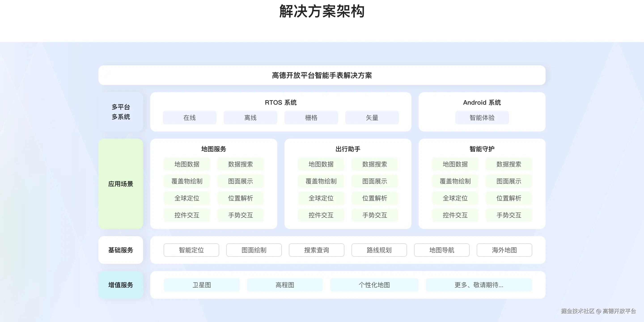Click 智能体验 under Android 系统
Screen dimensions: 644x322
coord(482,117)
